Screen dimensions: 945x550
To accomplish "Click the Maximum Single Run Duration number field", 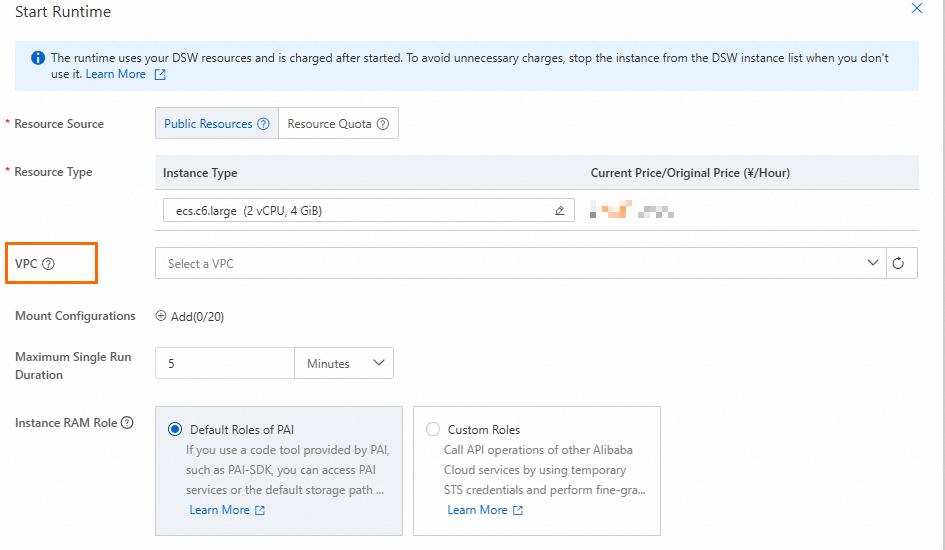I will coord(224,364).
